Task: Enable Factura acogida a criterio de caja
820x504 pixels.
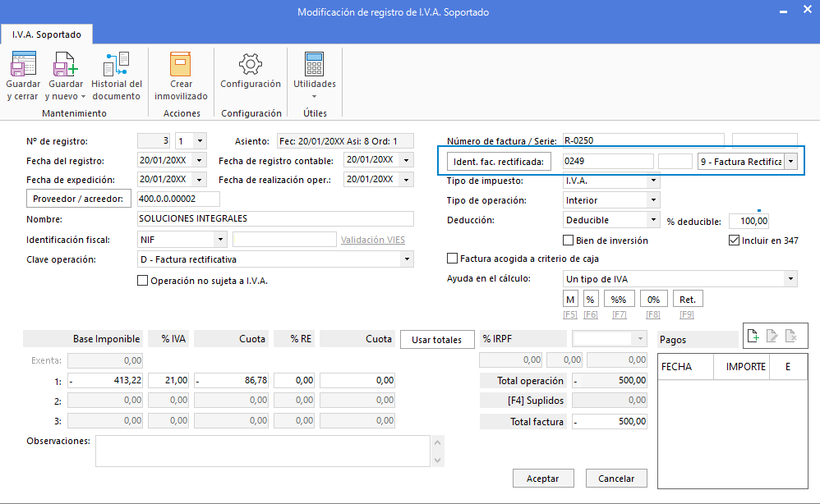Action: (453, 259)
